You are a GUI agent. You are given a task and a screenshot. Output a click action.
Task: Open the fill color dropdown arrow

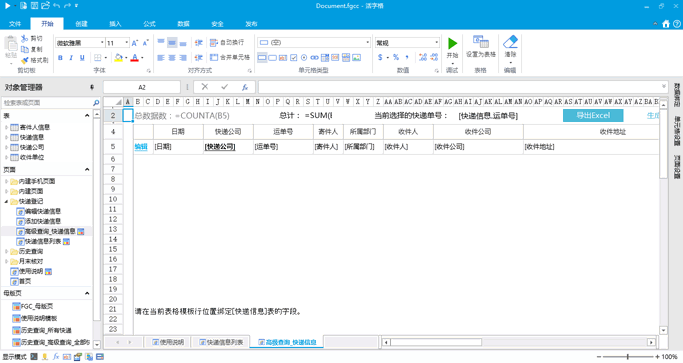tap(126, 58)
